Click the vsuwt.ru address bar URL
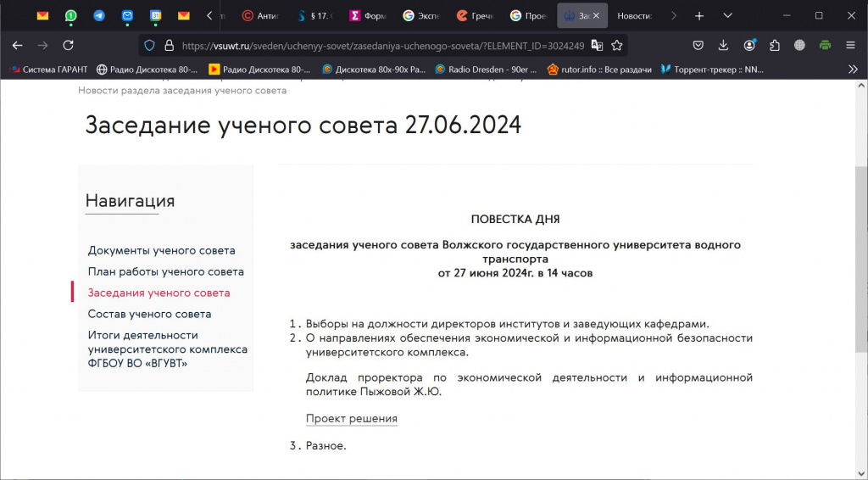The height and width of the screenshot is (480, 868). [x=382, y=46]
